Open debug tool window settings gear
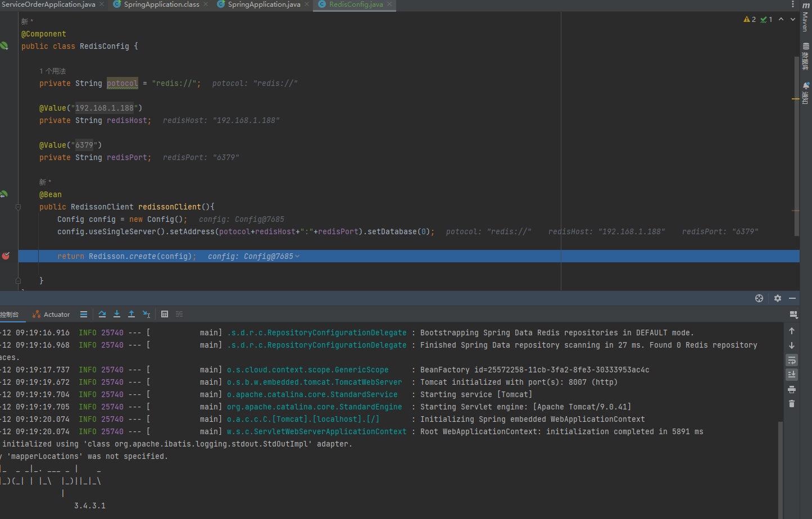This screenshot has width=812, height=519. coord(778,298)
